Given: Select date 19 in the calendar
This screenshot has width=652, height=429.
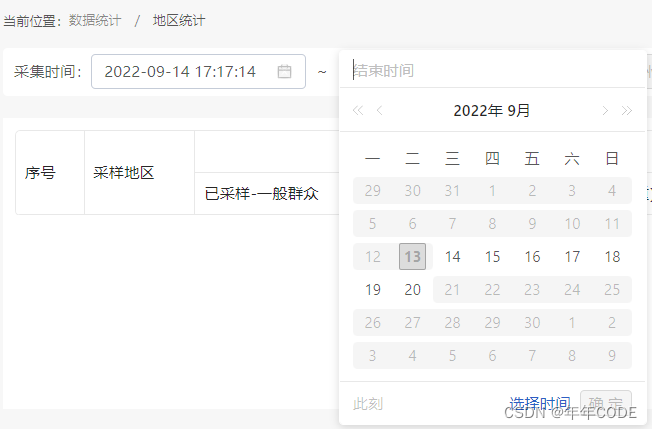Looking at the screenshot, I should coord(373,289).
